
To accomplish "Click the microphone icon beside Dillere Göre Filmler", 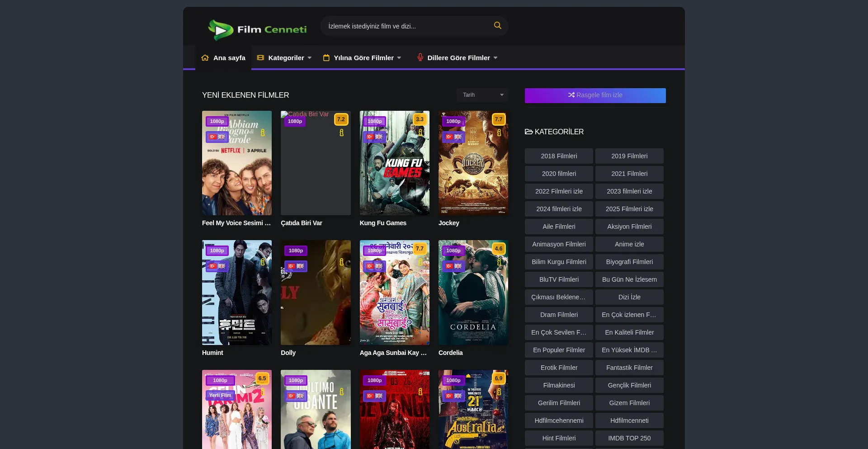I will point(420,57).
